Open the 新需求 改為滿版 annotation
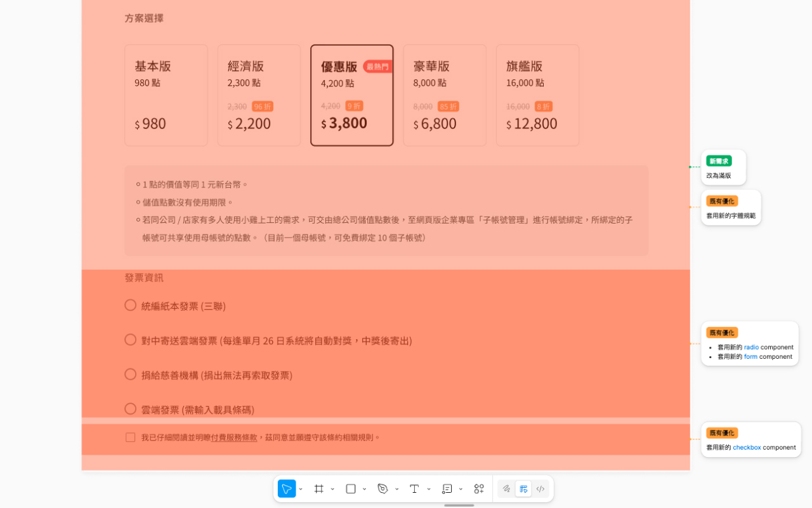Screen dimensions: 812x508 [723, 168]
